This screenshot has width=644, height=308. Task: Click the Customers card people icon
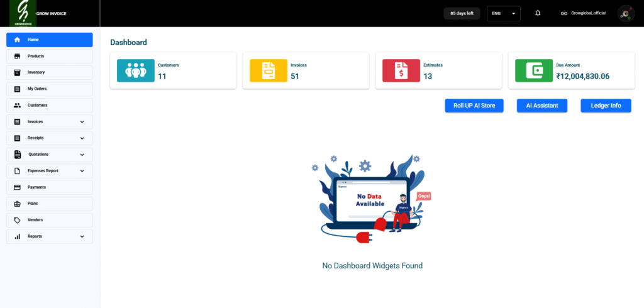(x=135, y=70)
